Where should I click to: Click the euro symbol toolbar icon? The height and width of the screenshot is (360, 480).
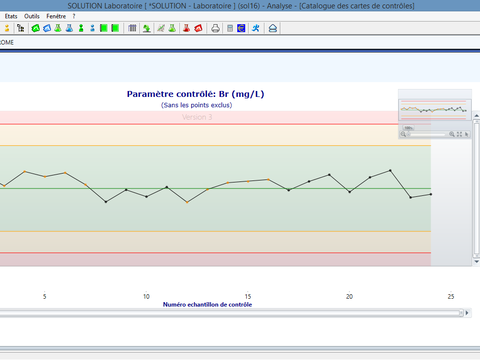pos(241,28)
